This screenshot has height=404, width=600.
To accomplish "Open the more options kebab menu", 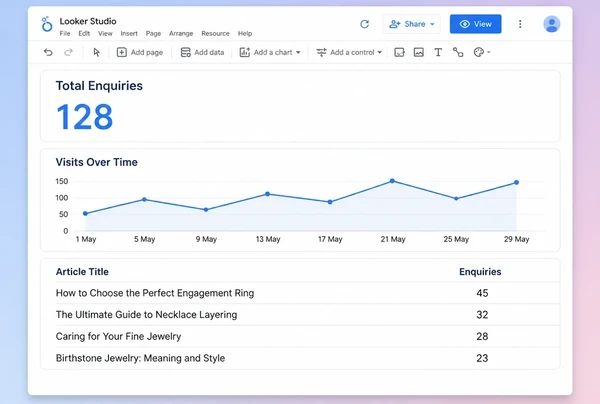I will (x=520, y=24).
